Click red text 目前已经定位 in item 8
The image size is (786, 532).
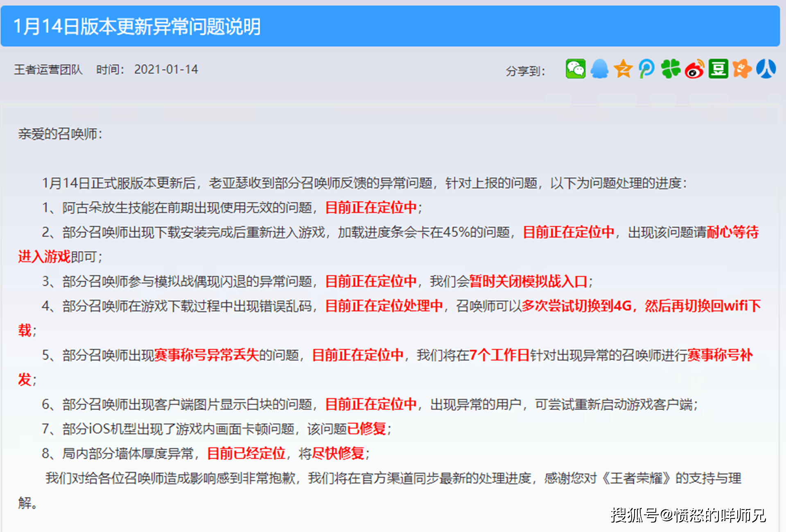point(246,453)
